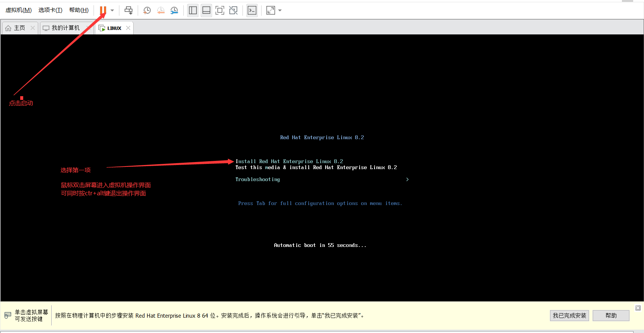Image resolution: width=644 pixels, height=333 pixels.
Task: Open the snapshot manager wrench-clock icon
Action: tap(174, 10)
